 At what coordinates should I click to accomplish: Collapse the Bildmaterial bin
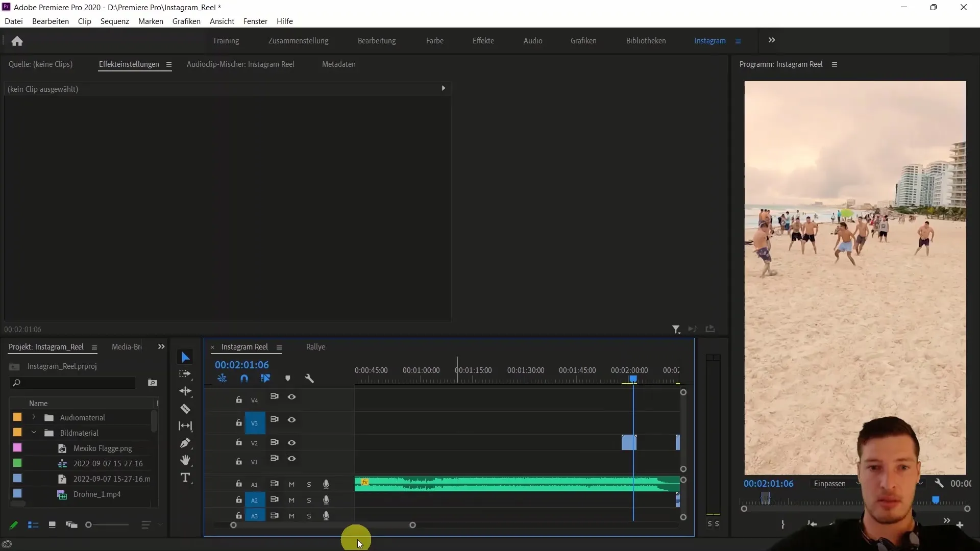point(34,433)
